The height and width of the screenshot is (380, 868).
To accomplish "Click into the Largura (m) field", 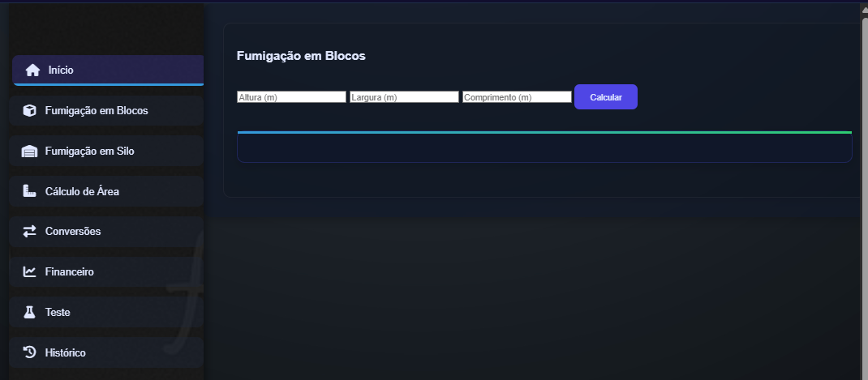I will click(404, 97).
